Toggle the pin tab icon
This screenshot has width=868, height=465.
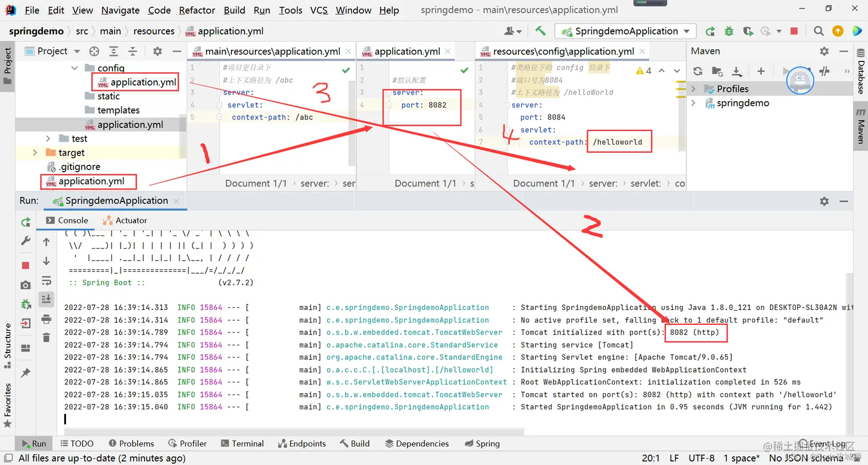[x=25, y=373]
